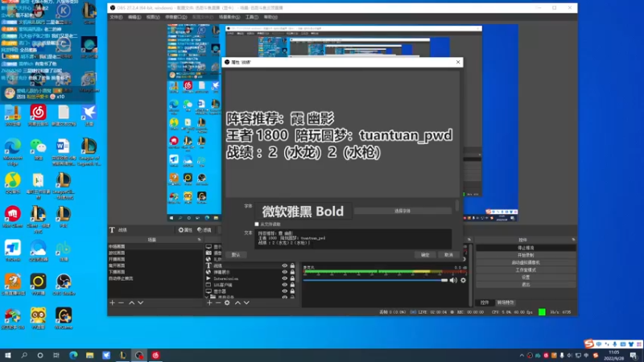Toggle visibility eye of 弹幕展示 source
The height and width of the screenshot is (362, 644).
point(284,272)
